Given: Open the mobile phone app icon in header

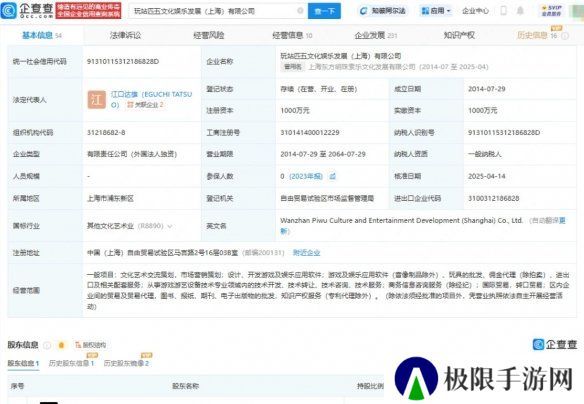Looking at the screenshot, I should pyautogui.click(x=504, y=11).
